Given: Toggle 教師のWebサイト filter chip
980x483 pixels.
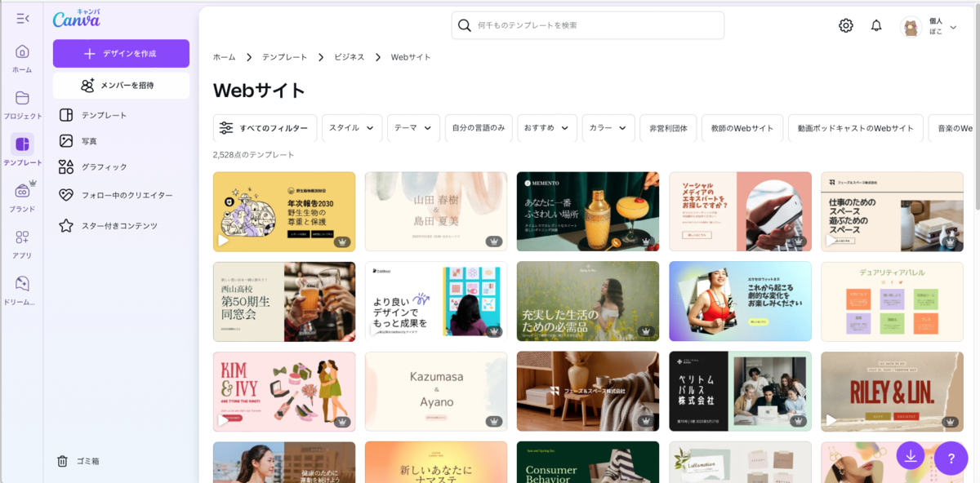Looking at the screenshot, I should pyautogui.click(x=742, y=128).
